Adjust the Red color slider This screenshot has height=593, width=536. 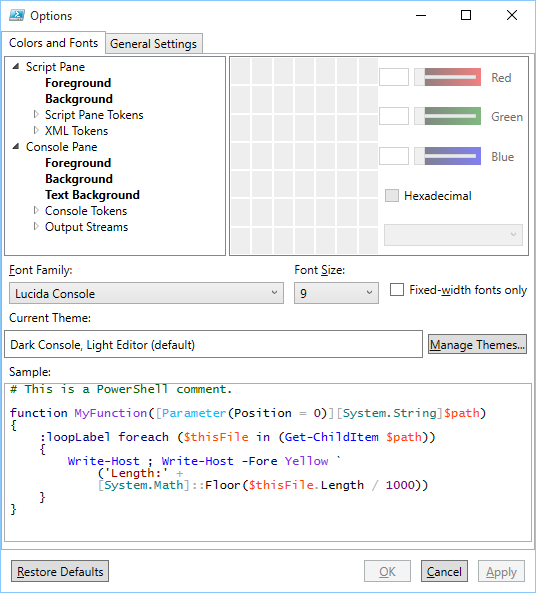pyautogui.click(x=447, y=77)
